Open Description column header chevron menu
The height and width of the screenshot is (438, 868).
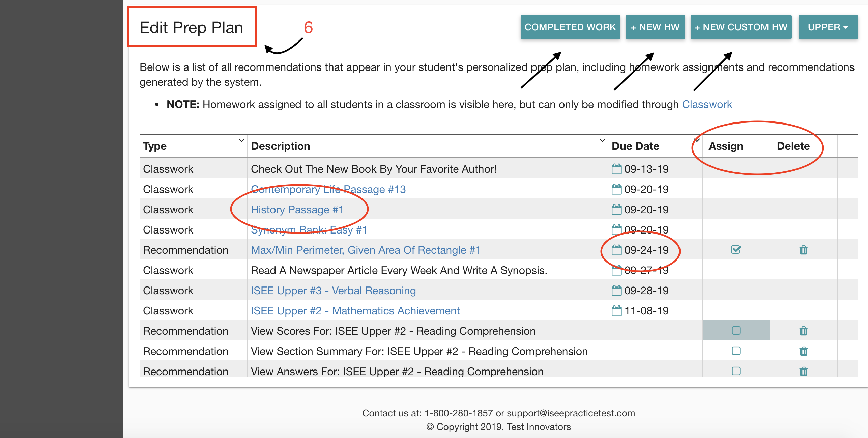pyautogui.click(x=602, y=140)
